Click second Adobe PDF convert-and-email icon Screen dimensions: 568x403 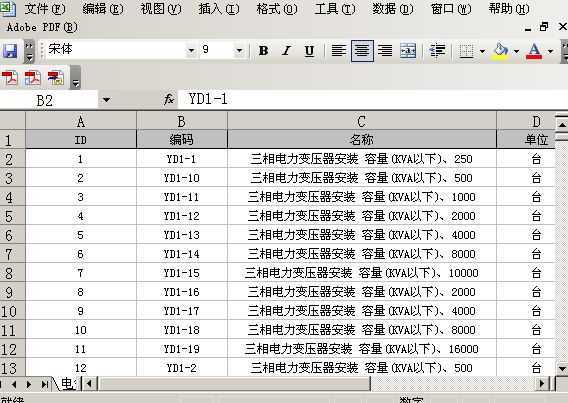click(33, 78)
